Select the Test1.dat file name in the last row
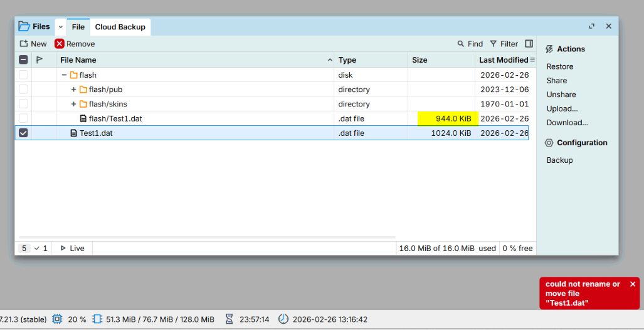644x330 pixels. point(96,133)
